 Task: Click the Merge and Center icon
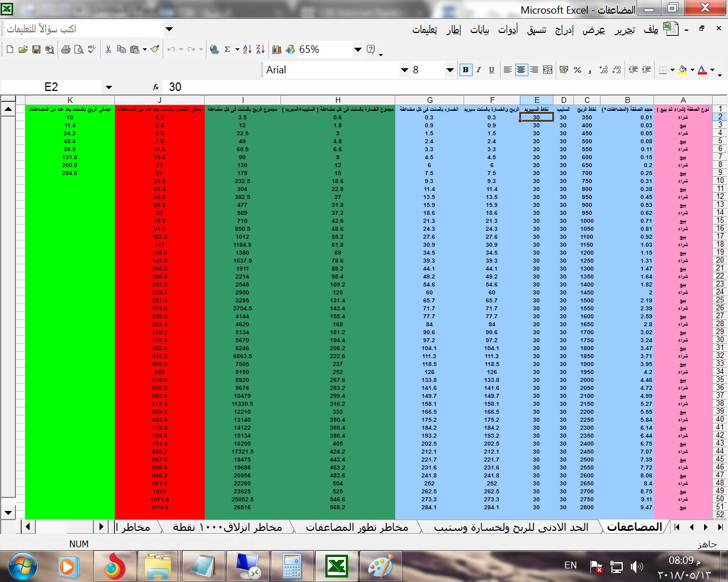548,70
